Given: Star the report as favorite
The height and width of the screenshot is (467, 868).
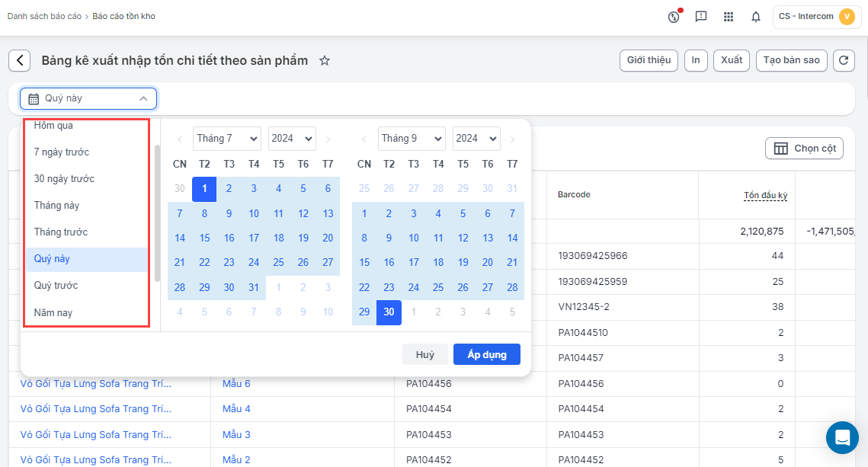Looking at the screenshot, I should [325, 61].
